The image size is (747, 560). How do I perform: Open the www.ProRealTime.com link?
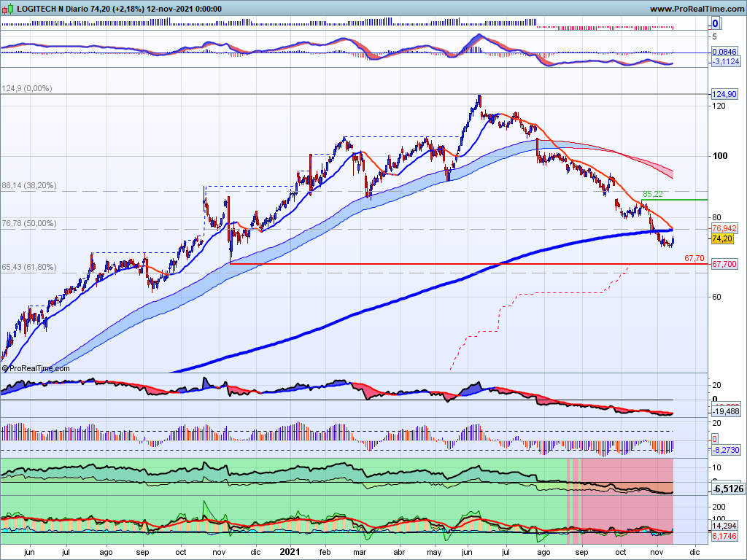(697, 9)
